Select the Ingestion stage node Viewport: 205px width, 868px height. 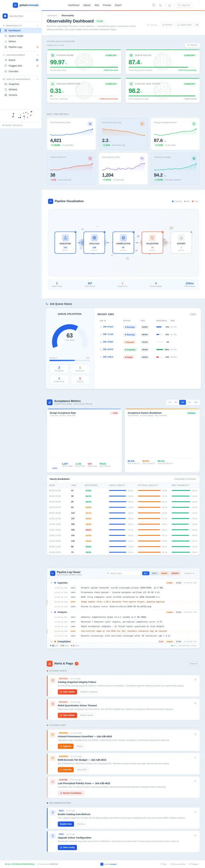65,243
